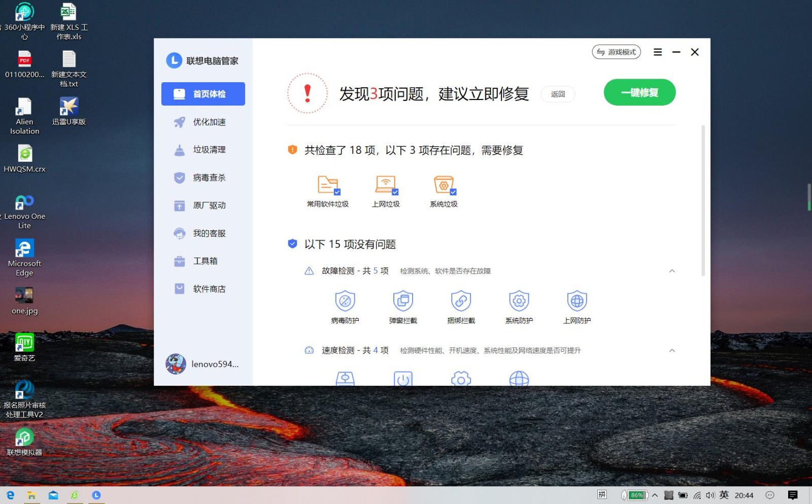Open 原厂驱动 in the sidebar

203,206
